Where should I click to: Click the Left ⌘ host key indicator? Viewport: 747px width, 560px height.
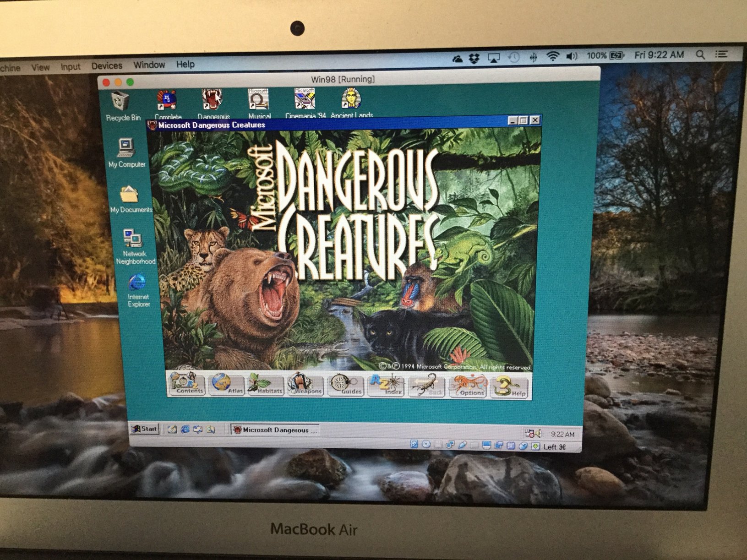pos(555,447)
